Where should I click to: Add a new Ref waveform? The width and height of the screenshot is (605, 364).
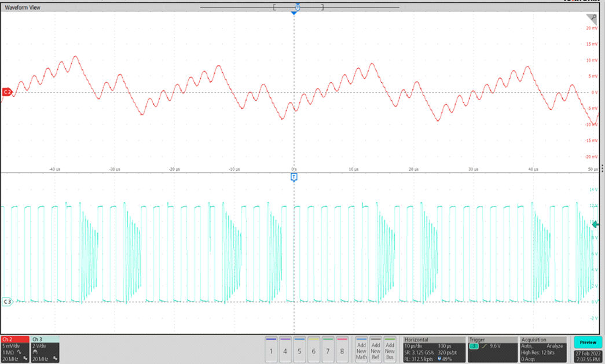(x=376, y=350)
